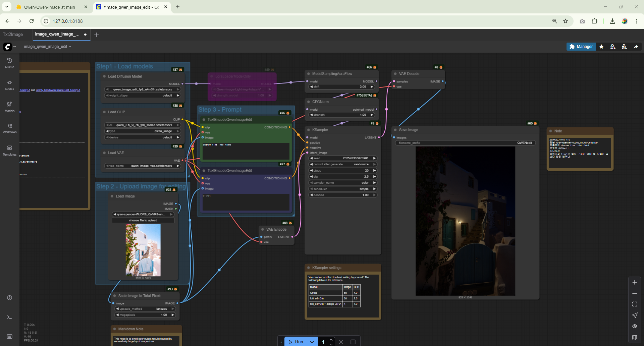
Task: Open the Templates sidebar panel
Action: click(x=9, y=150)
